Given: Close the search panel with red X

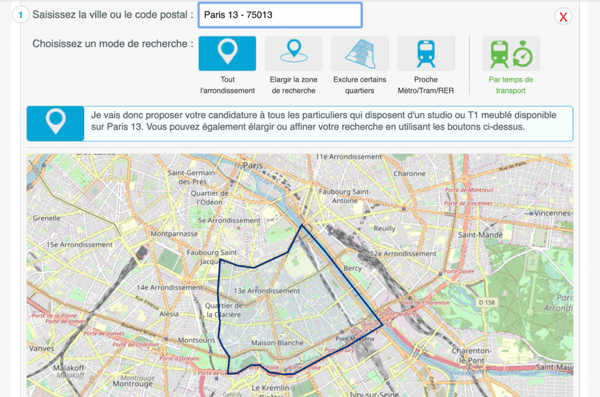Looking at the screenshot, I should (563, 16).
